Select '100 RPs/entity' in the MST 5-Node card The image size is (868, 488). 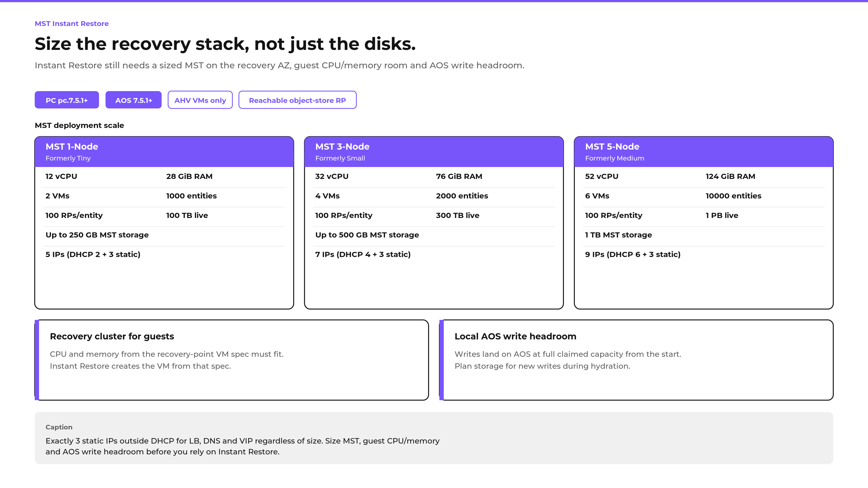point(614,216)
